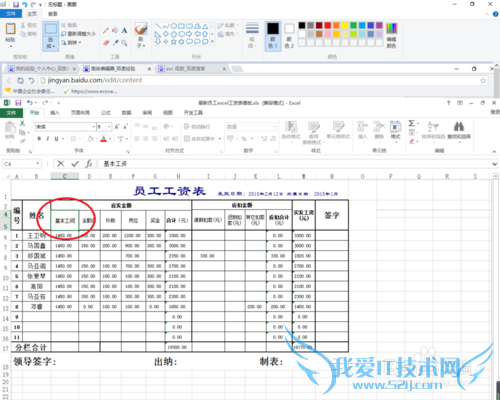
Task: Click Color 1 button in Paint
Action: [273, 36]
